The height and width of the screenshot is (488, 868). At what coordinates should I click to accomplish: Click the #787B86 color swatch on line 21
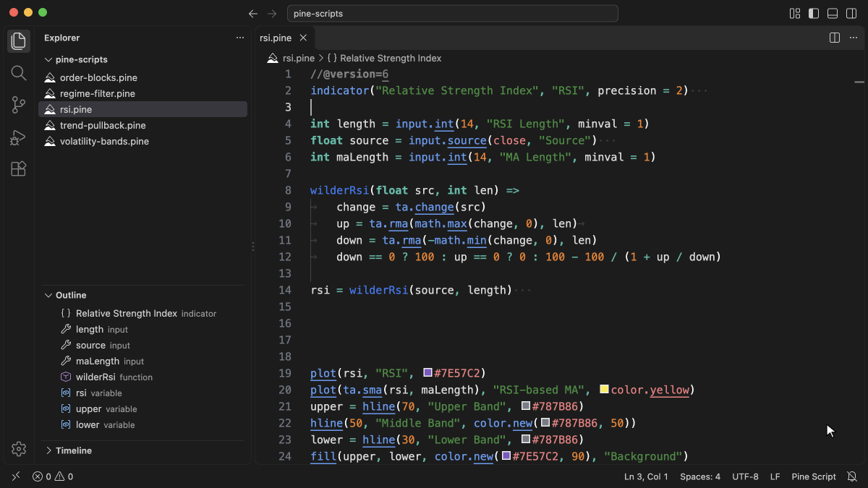[x=526, y=406]
